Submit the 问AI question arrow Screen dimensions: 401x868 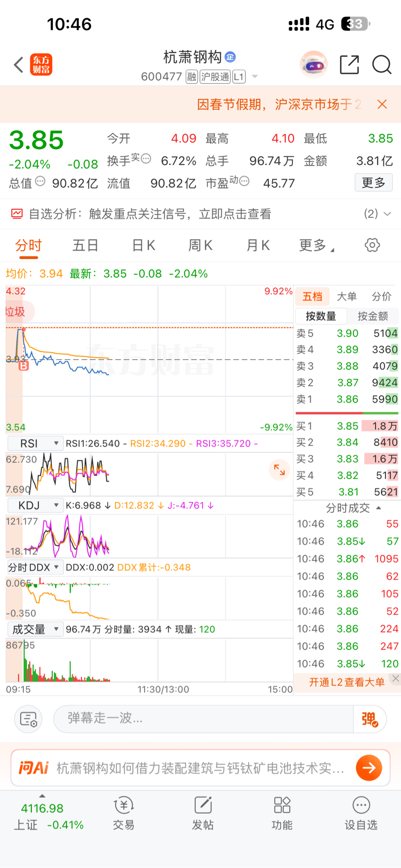369,768
